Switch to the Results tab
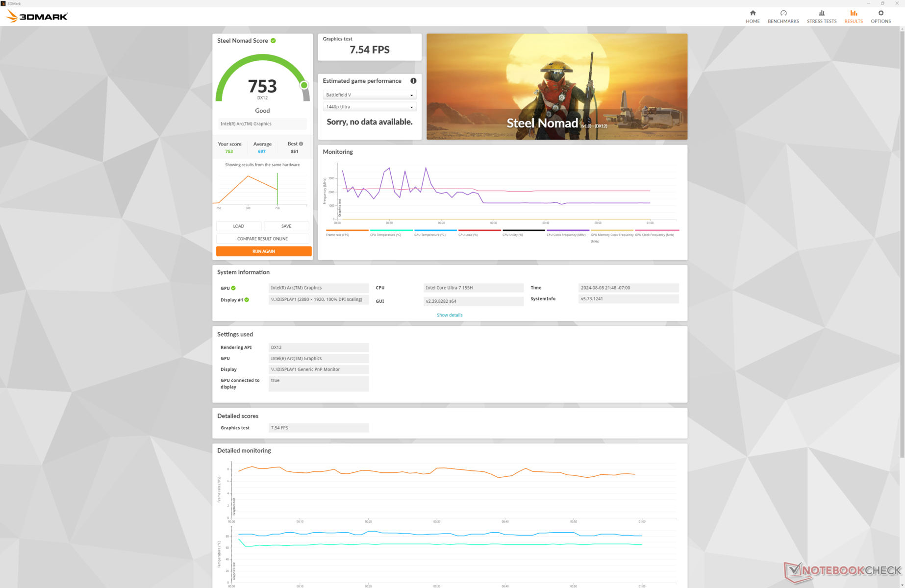 pyautogui.click(x=853, y=17)
